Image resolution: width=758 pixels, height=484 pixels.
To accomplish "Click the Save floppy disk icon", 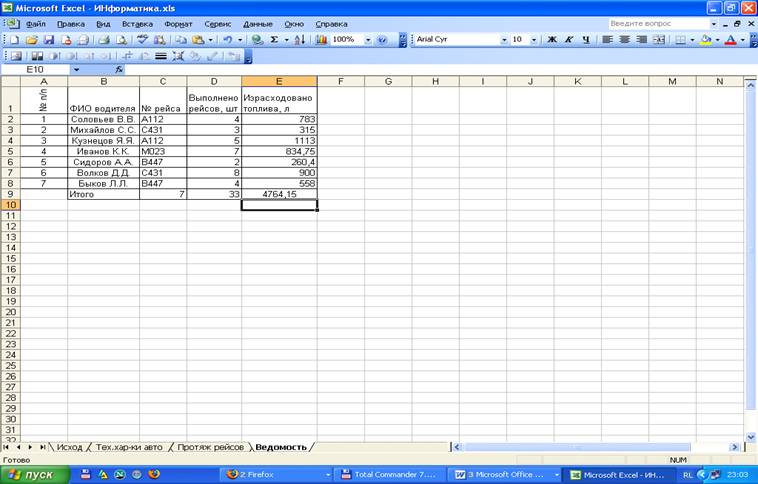I will coord(48,40).
